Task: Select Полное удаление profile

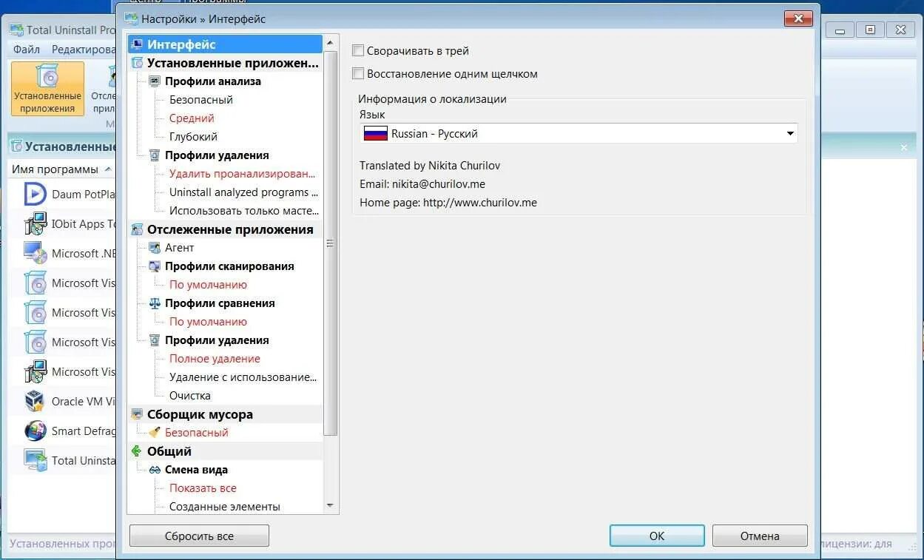Action: point(215,359)
